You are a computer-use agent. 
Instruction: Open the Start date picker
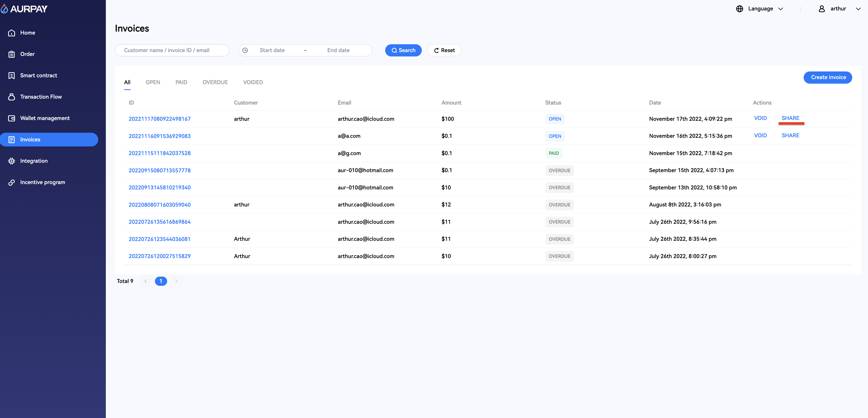click(x=272, y=50)
